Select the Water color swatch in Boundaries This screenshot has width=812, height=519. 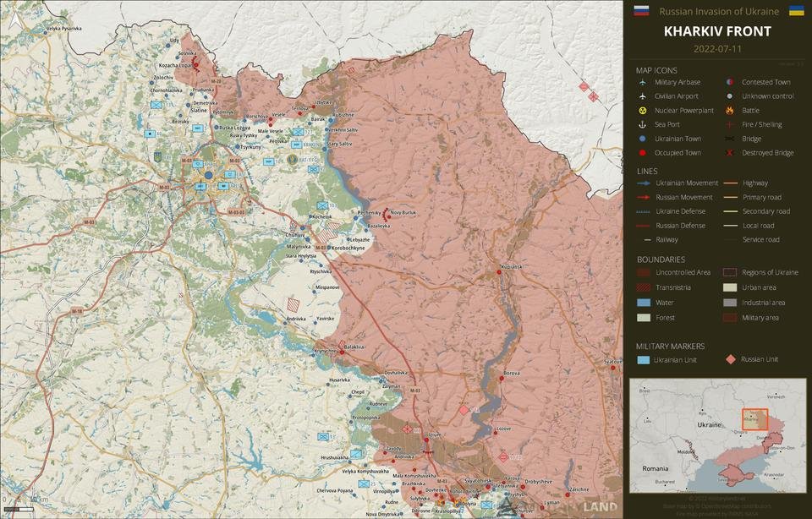tap(644, 303)
